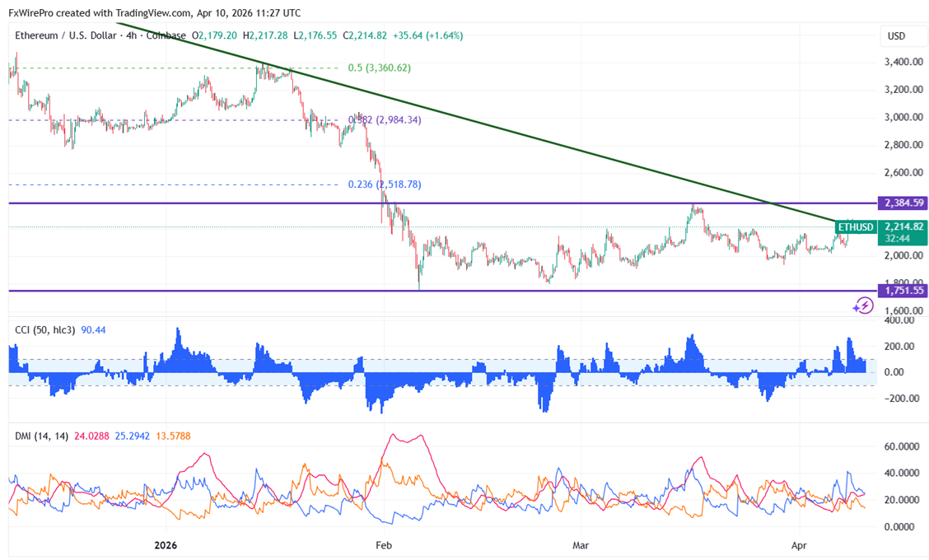Viewport: 929px width, 560px height.
Task: Click the Apr label on the time axis
Action: [799, 545]
